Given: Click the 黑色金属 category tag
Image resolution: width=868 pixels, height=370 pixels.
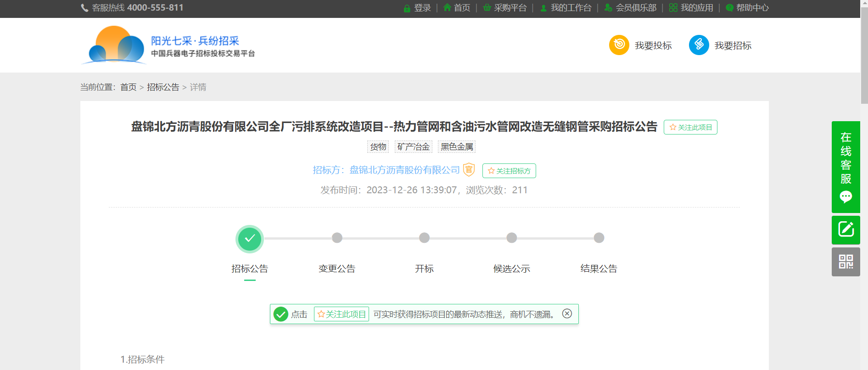Looking at the screenshot, I should click(x=457, y=147).
